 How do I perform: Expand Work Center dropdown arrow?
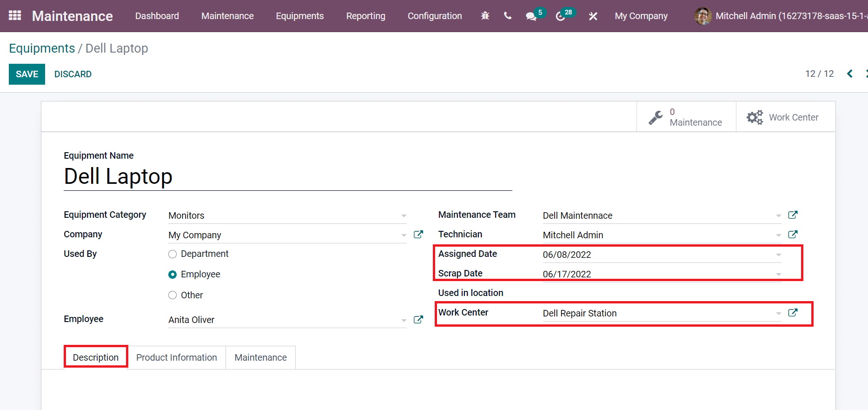coord(778,313)
